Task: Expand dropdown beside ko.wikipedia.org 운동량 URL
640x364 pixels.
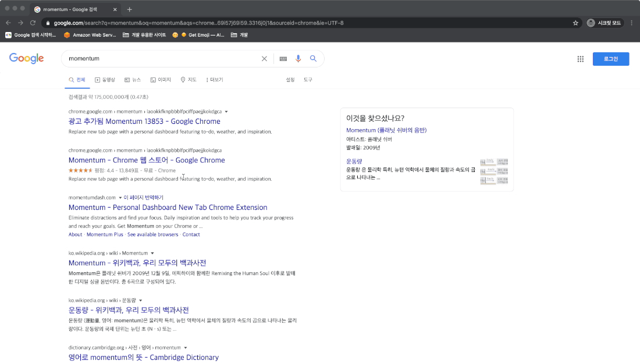Action: (140, 301)
